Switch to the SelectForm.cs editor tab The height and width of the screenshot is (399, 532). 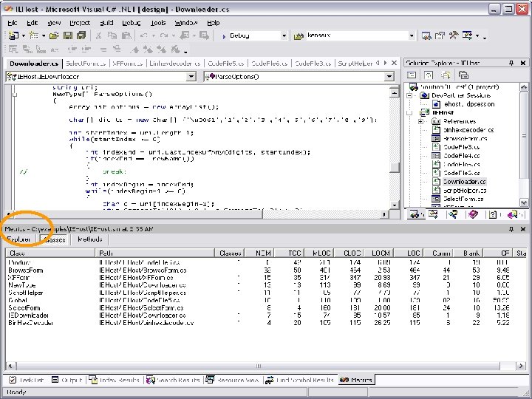click(x=86, y=64)
